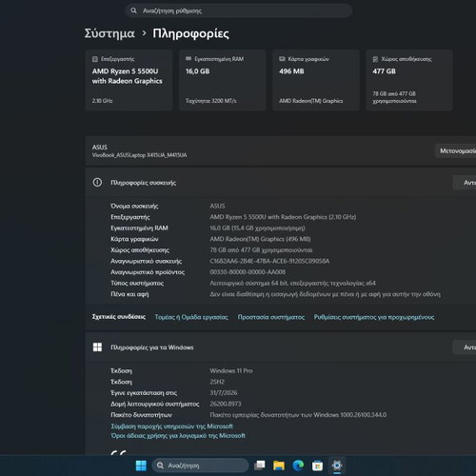
Task: Click the Settings gear icon on taskbar
Action: pyautogui.click(x=337, y=466)
